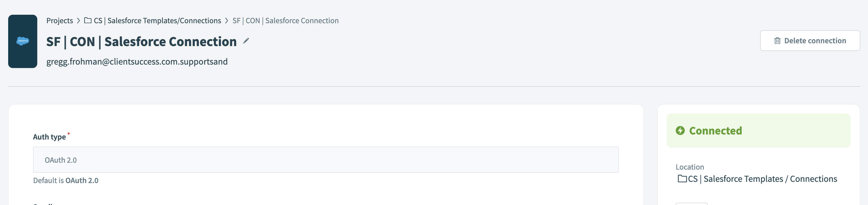Screen dimensions: 868x205
Task: Click the Connected status banner
Action: click(758, 130)
